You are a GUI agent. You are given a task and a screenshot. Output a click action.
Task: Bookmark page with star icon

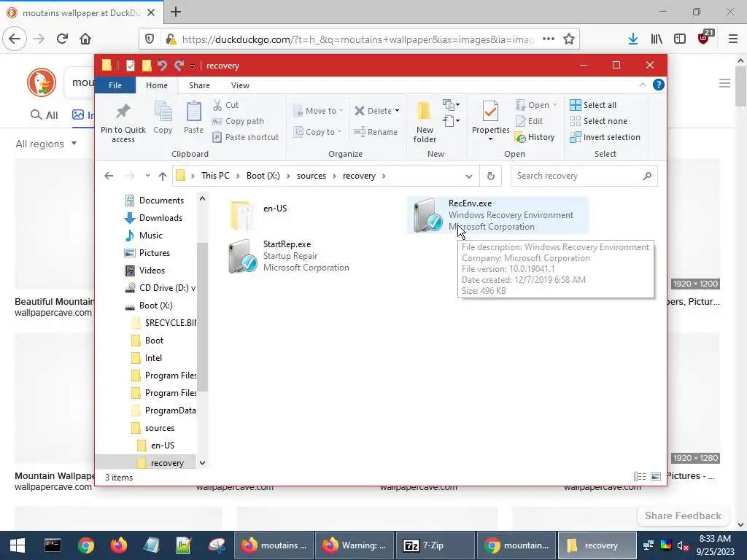[x=569, y=39]
